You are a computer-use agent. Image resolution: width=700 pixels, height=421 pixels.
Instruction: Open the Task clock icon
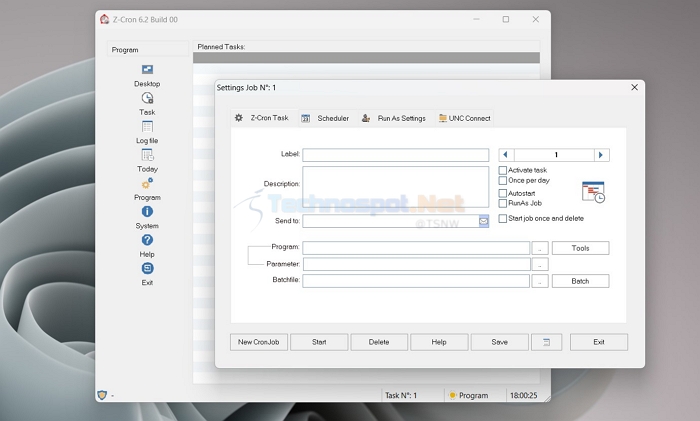point(147,98)
